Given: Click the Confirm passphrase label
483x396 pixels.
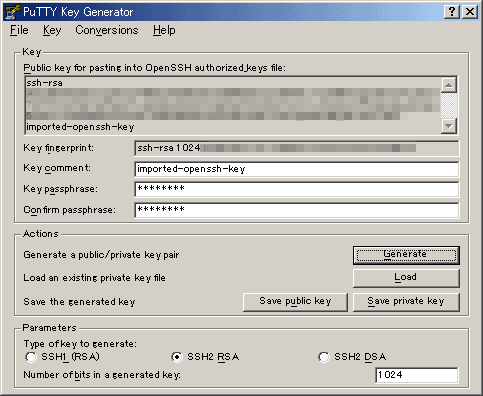Looking at the screenshot, I should (69, 210).
